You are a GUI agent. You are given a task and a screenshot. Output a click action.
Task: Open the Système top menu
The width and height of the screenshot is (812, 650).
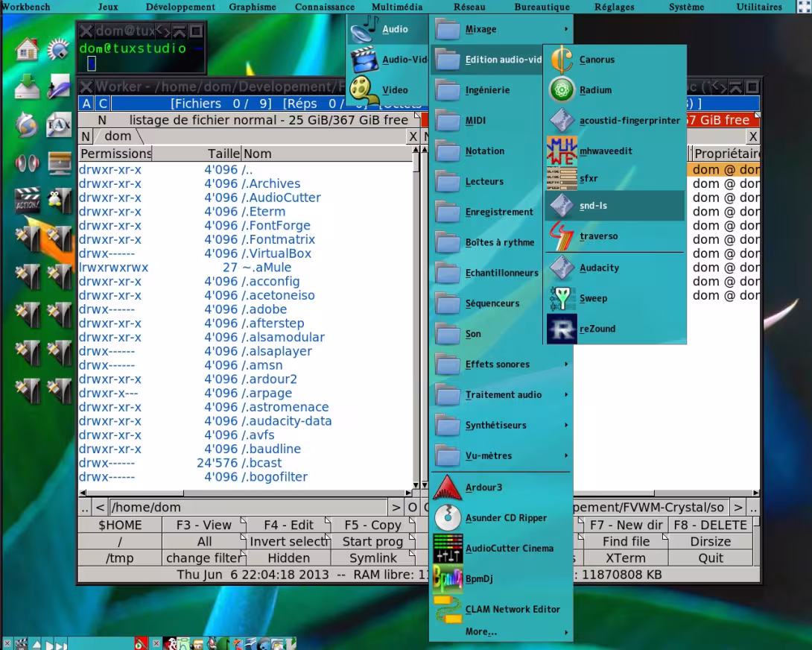tap(686, 7)
